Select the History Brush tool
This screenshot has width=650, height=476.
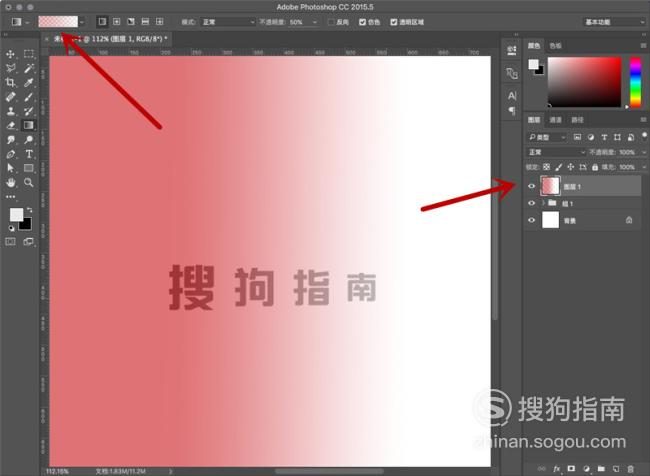click(29, 111)
